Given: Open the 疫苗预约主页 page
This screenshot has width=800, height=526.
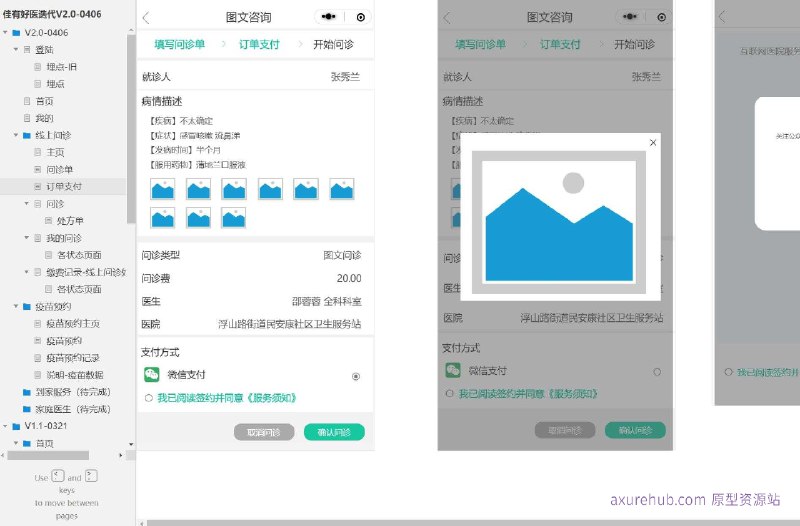Looking at the screenshot, I should [73, 323].
